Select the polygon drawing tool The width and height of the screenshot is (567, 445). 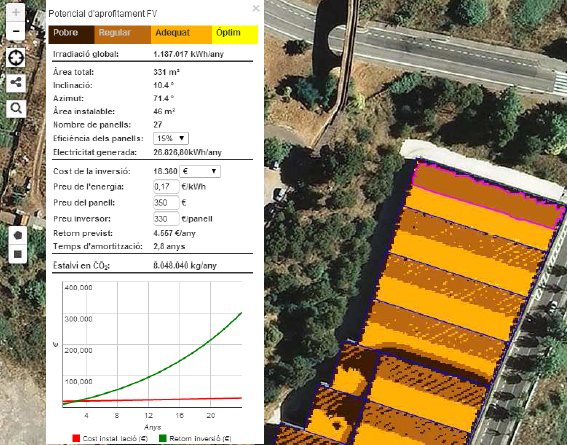click(x=18, y=236)
